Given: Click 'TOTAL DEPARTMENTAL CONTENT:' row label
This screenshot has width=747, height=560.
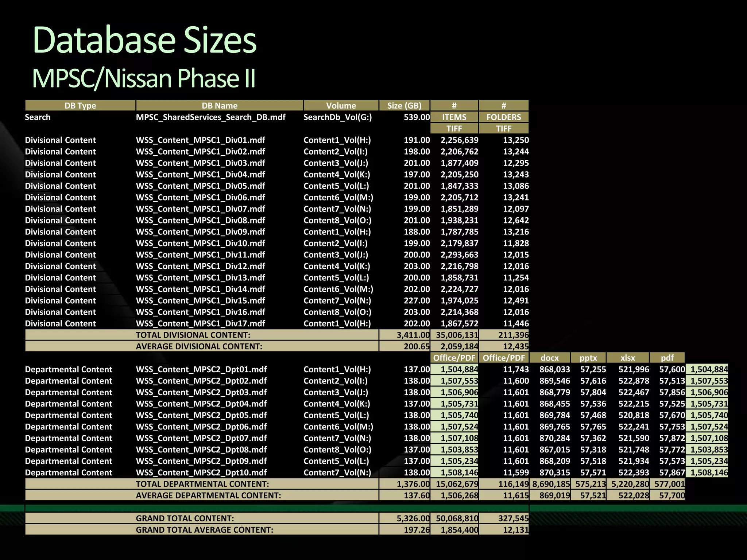Looking at the screenshot, I should click(202, 484).
